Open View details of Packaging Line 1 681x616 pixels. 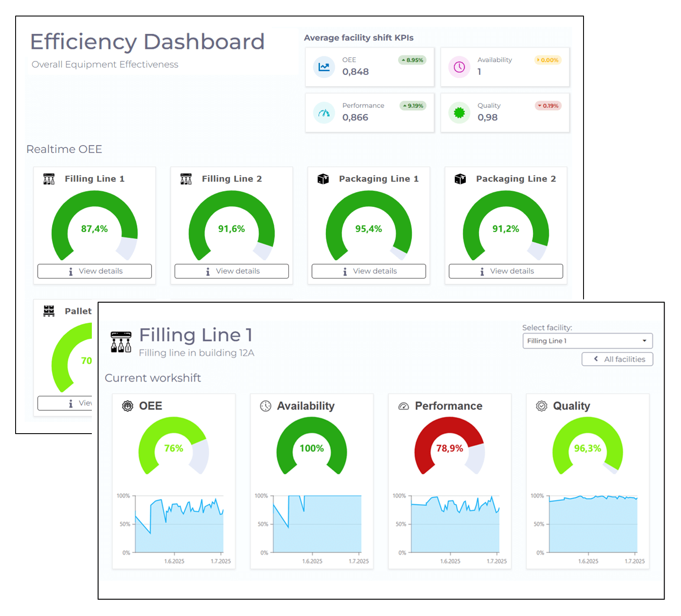click(x=369, y=271)
